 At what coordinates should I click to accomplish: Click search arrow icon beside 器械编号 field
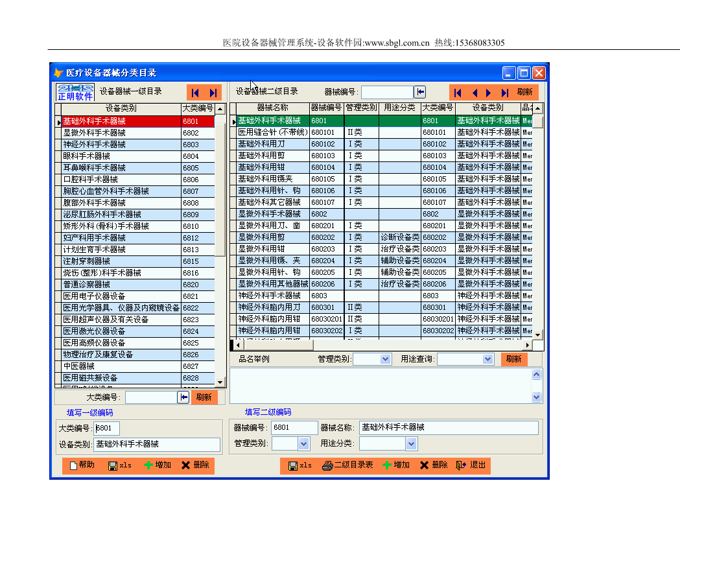[x=419, y=92]
